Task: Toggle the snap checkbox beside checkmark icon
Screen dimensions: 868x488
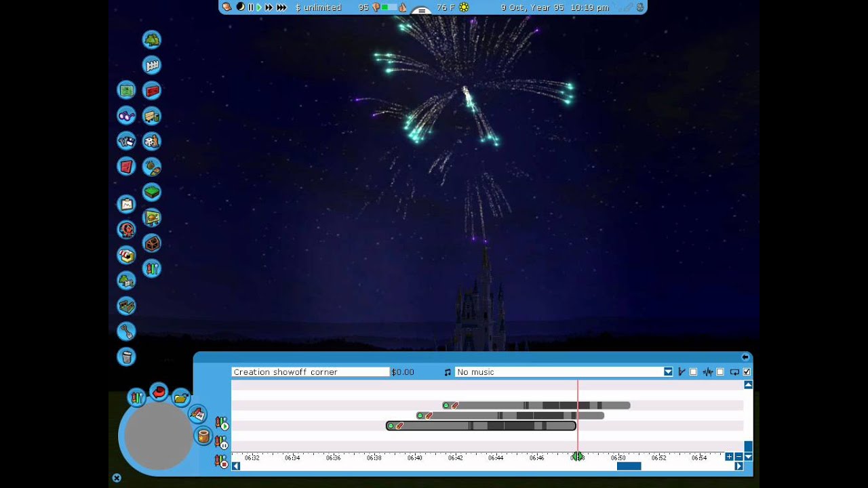Action: (x=693, y=372)
